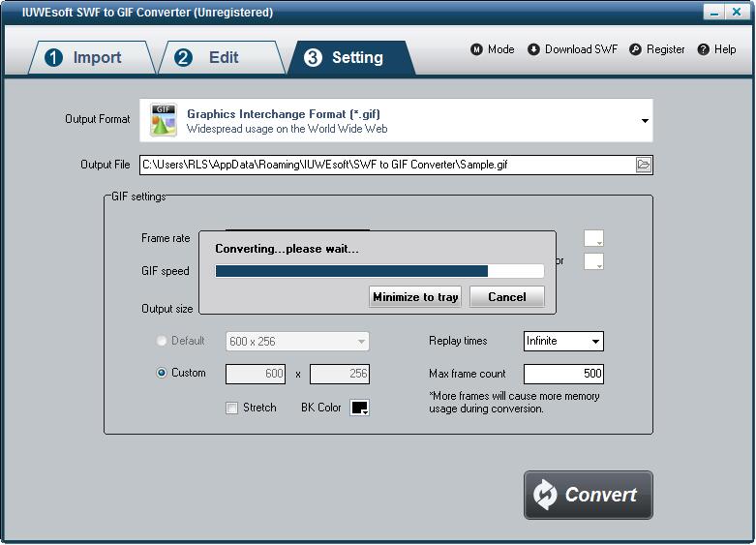Click the conversion progress bar
Image resolution: width=756 pixels, height=545 pixels.
(379, 271)
